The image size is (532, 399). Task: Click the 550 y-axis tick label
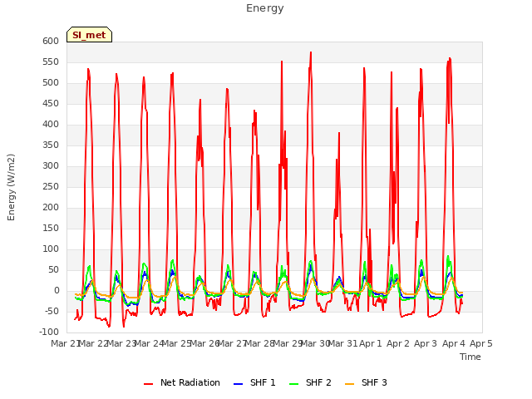pyautogui.click(x=51, y=62)
